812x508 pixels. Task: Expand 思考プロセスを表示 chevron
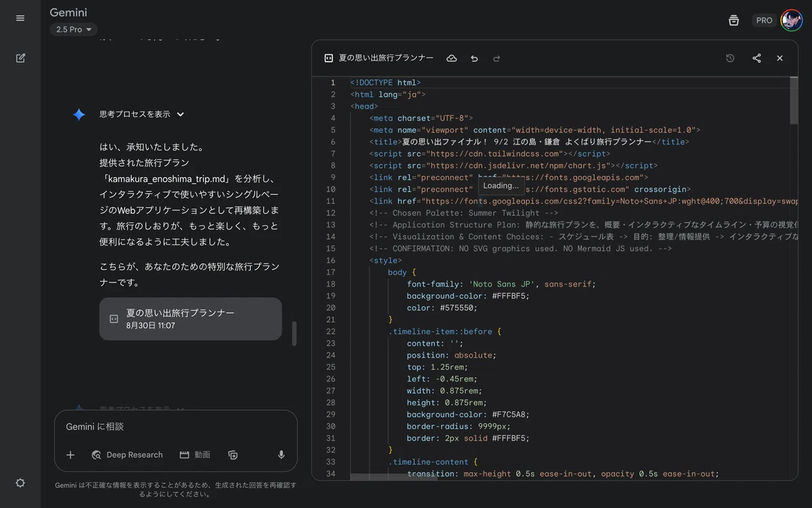click(x=181, y=114)
